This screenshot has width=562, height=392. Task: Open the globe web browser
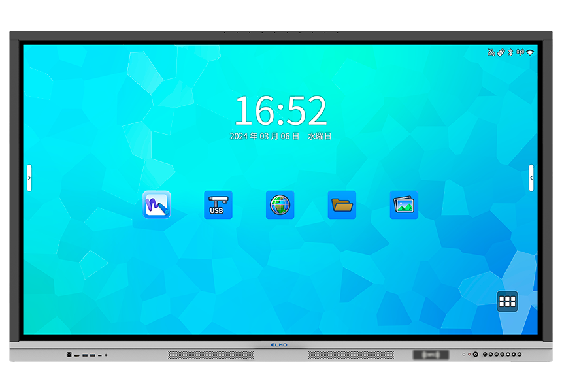(280, 204)
